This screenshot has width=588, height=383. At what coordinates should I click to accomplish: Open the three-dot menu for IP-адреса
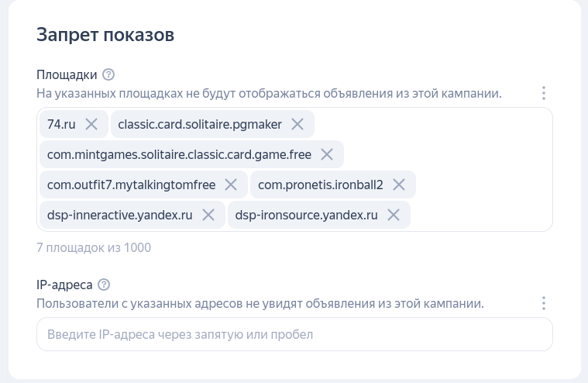(544, 303)
